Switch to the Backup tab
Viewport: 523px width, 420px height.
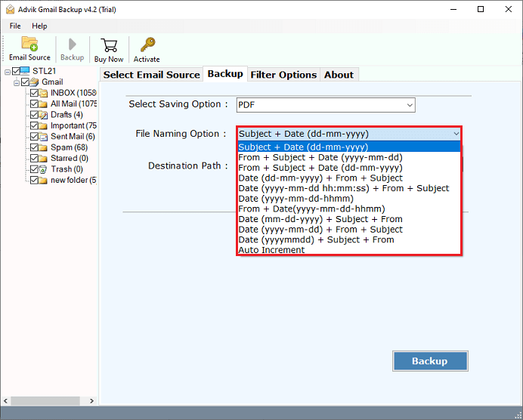pyautogui.click(x=225, y=74)
